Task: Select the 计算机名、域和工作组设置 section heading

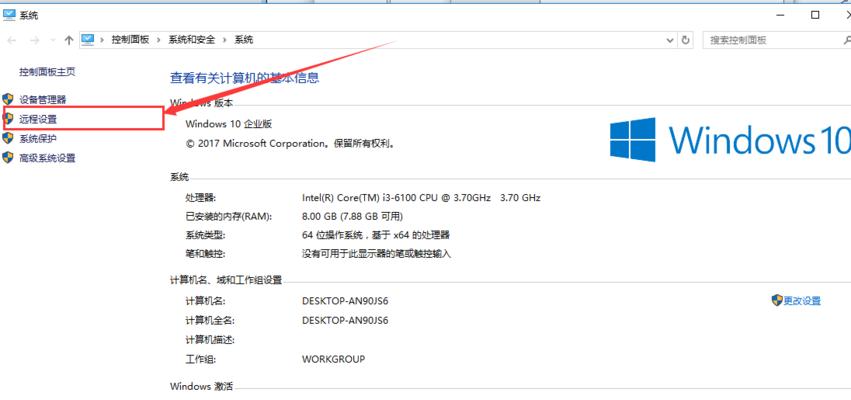Action: tap(226, 281)
